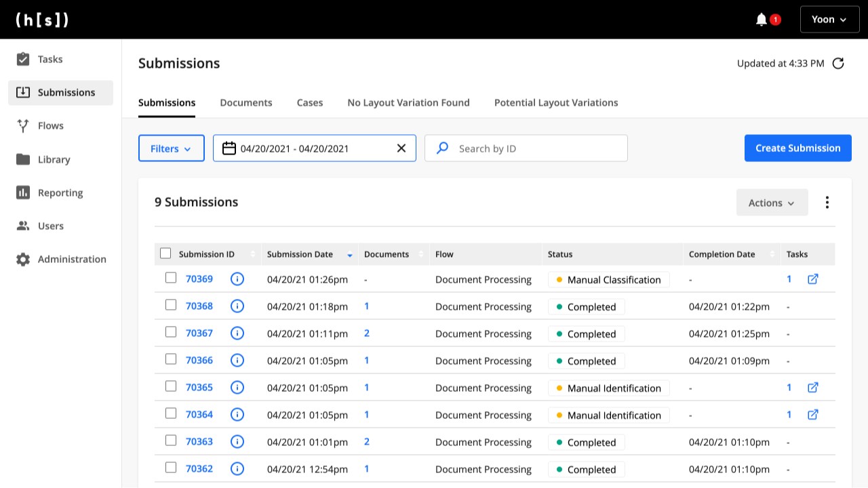Select all submissions with header checkbox

[x=165, y=253]
